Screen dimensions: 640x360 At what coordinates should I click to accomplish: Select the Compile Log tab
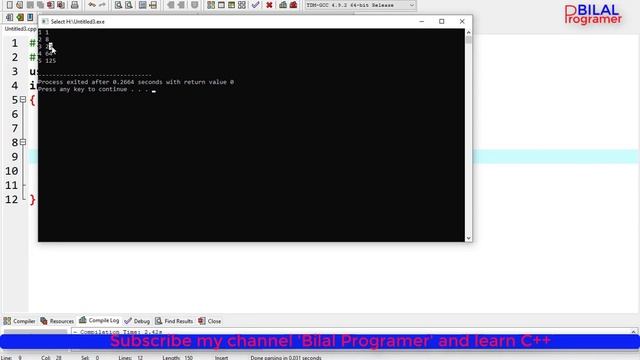(x=99, y=320)
